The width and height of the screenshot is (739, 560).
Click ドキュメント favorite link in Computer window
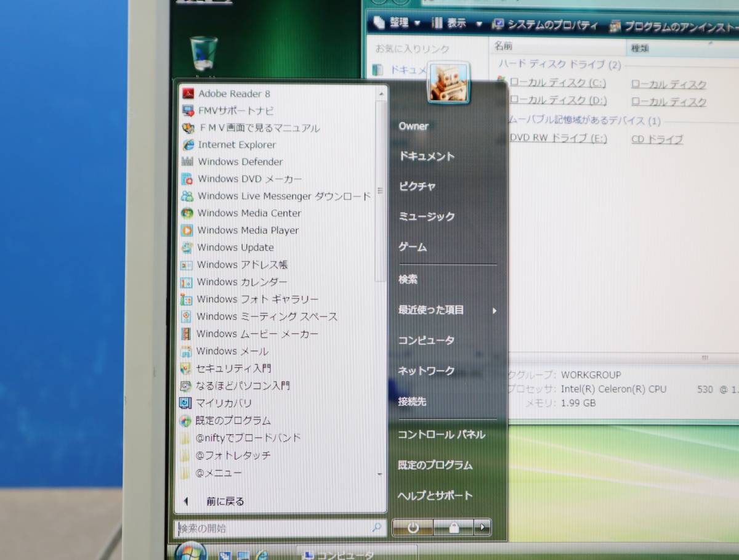[x=400, y=70]
